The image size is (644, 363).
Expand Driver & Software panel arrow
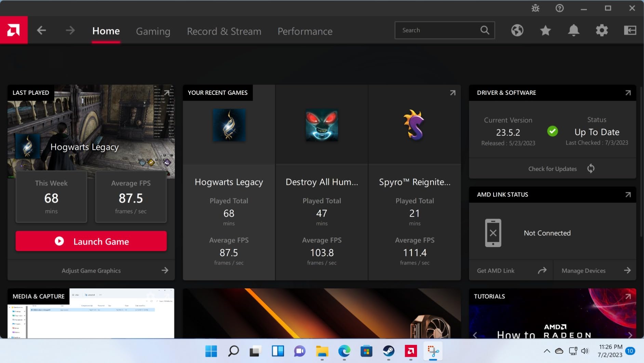coord(628,93)
